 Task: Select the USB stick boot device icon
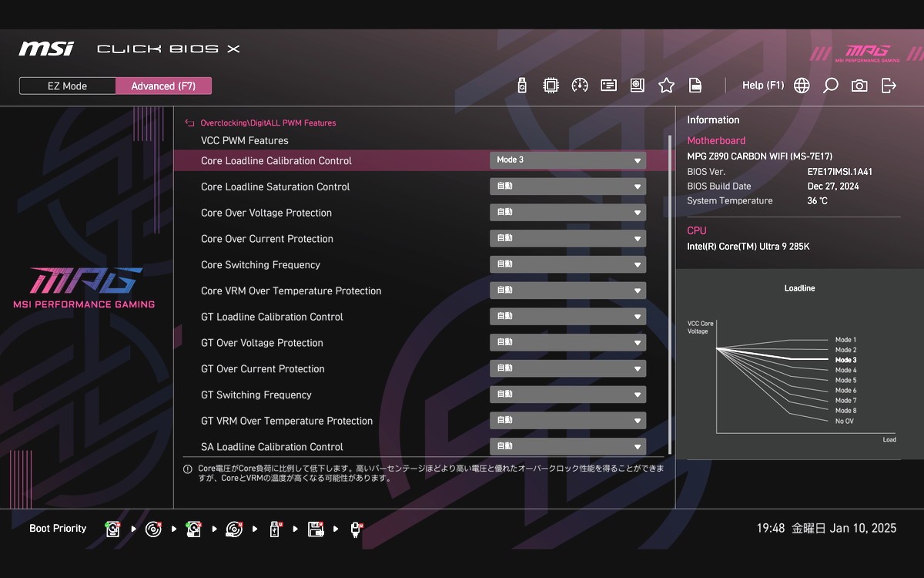pos(274,529)
